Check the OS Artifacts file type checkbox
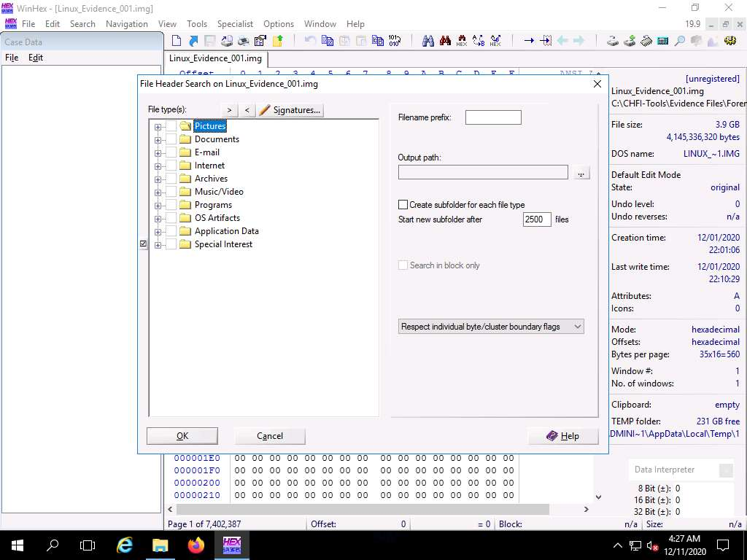Image resolution: width=747 pixels, height=560 pixels. coord(171,218)
